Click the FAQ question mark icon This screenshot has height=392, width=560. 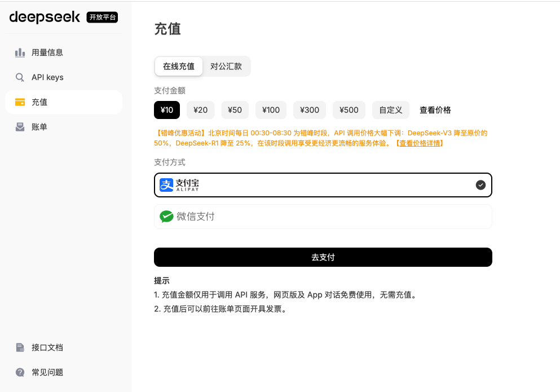pyautogui.click(x=20, y=372)
